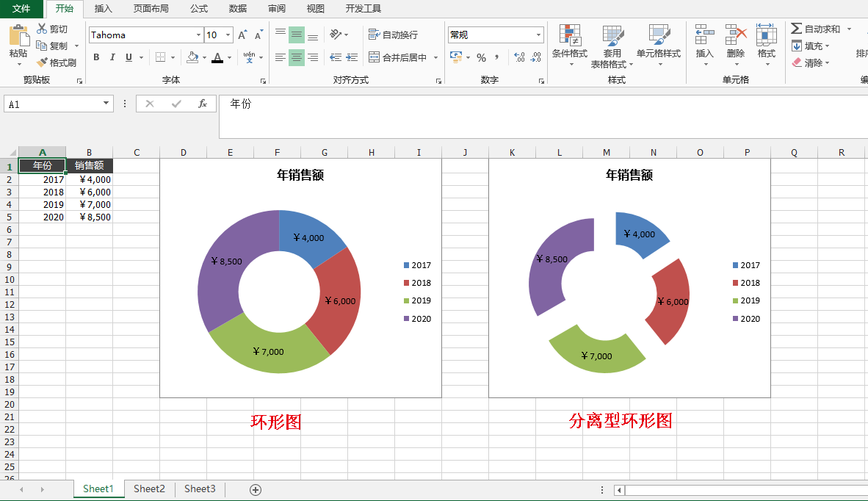Click the Cut scissors icon

42,29
